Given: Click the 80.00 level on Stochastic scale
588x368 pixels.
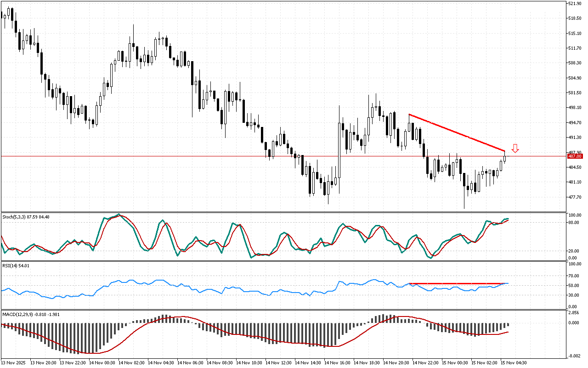Looking at the screenshot, I should (574, 223).
